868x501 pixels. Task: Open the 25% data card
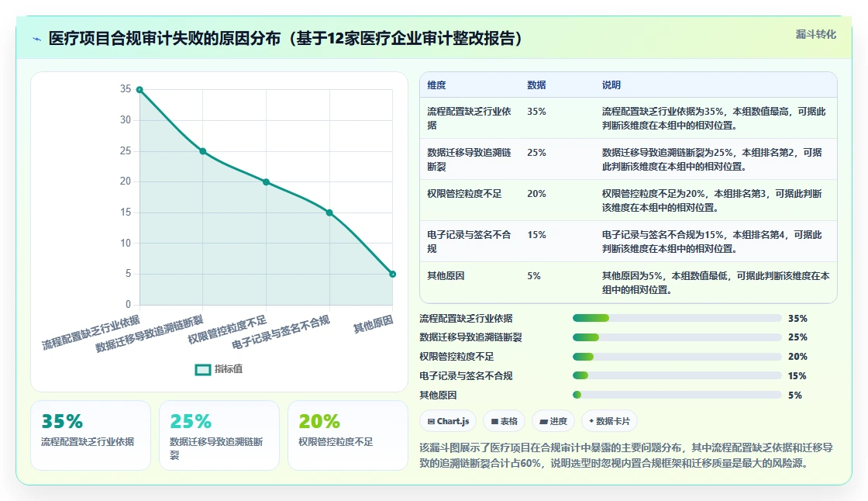219,436
